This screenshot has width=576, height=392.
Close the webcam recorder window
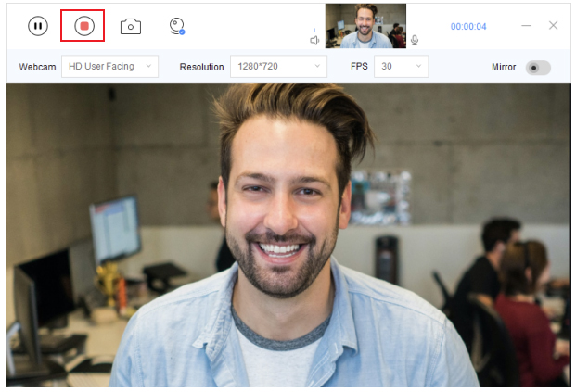[x=553, y=25]
